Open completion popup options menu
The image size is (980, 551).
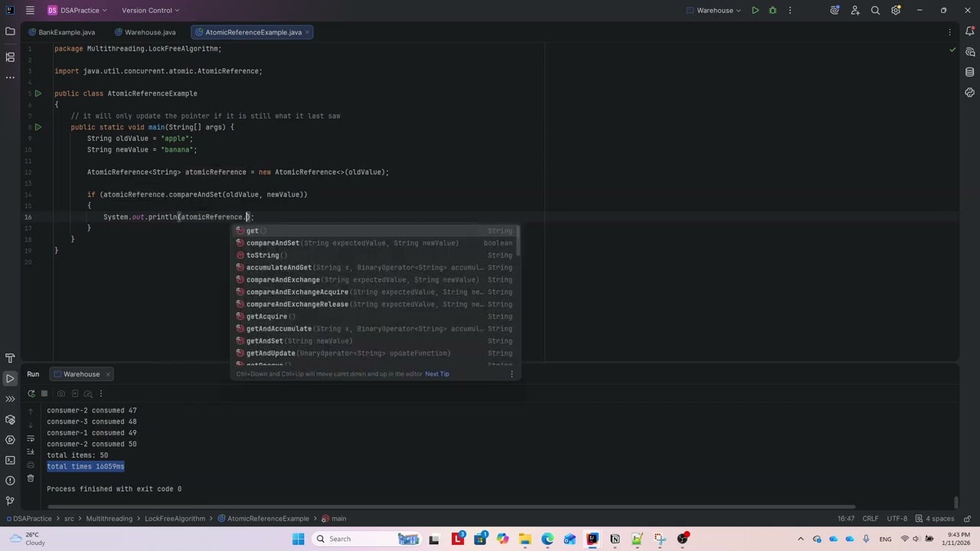[x=512, y=374]
